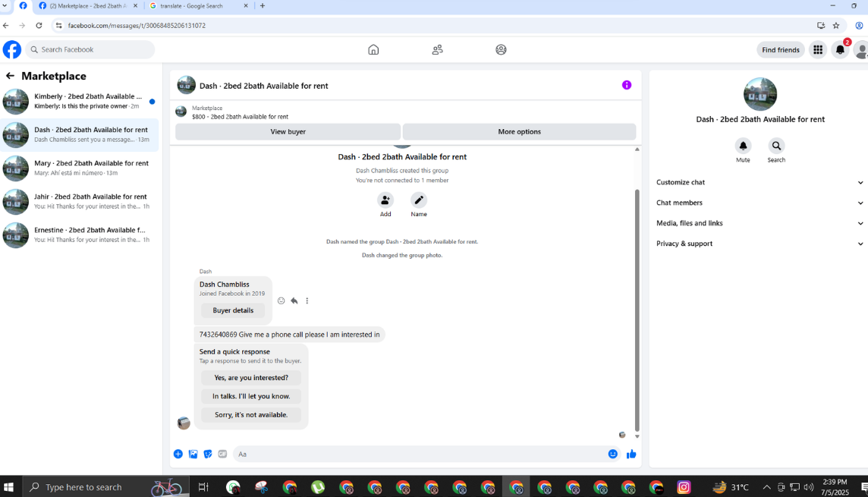868x497 pixels.
Task: Bookmark this page with the star icon
Action: click(x=836, y=26)
